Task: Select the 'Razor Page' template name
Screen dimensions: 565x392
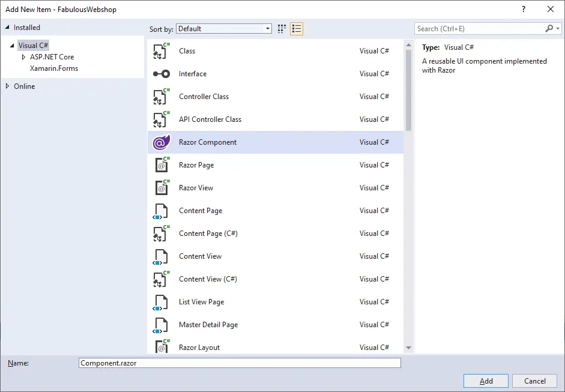Action: 196,165
